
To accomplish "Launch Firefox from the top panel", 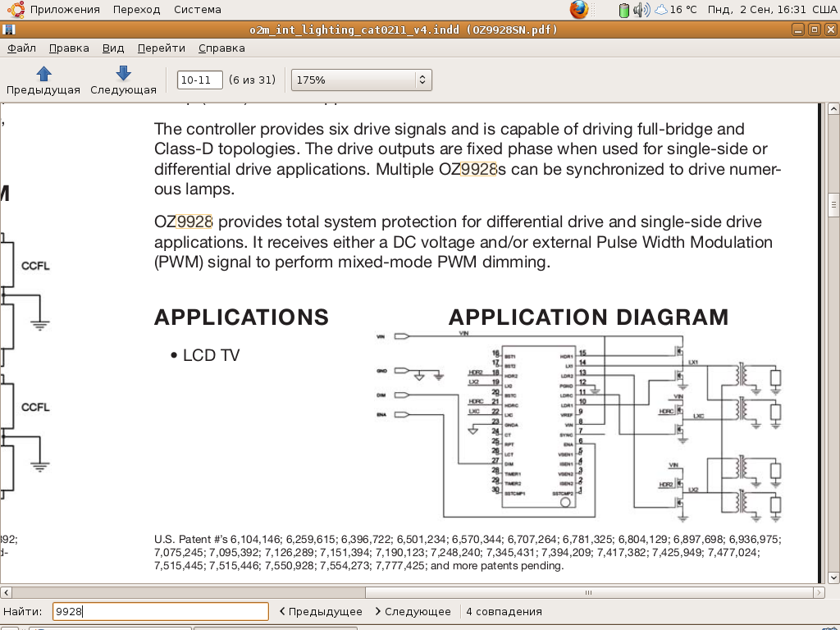I will (579, 10).
